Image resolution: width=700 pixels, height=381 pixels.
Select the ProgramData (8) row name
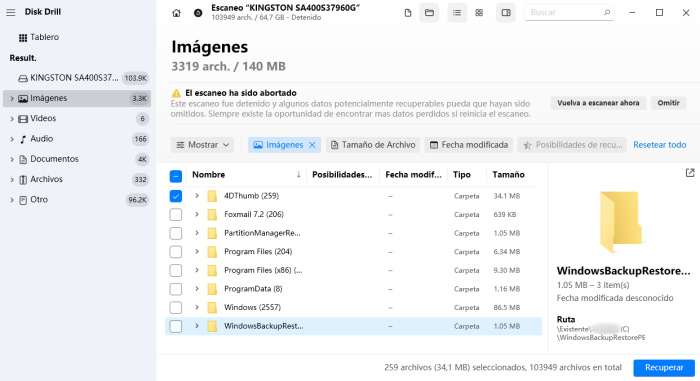[253, 289]
